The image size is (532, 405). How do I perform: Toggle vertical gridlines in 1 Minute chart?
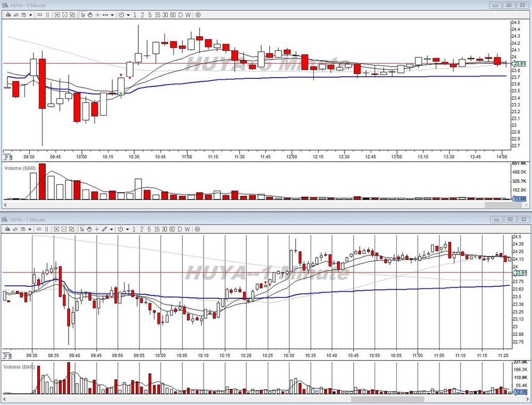click(47, 229)
